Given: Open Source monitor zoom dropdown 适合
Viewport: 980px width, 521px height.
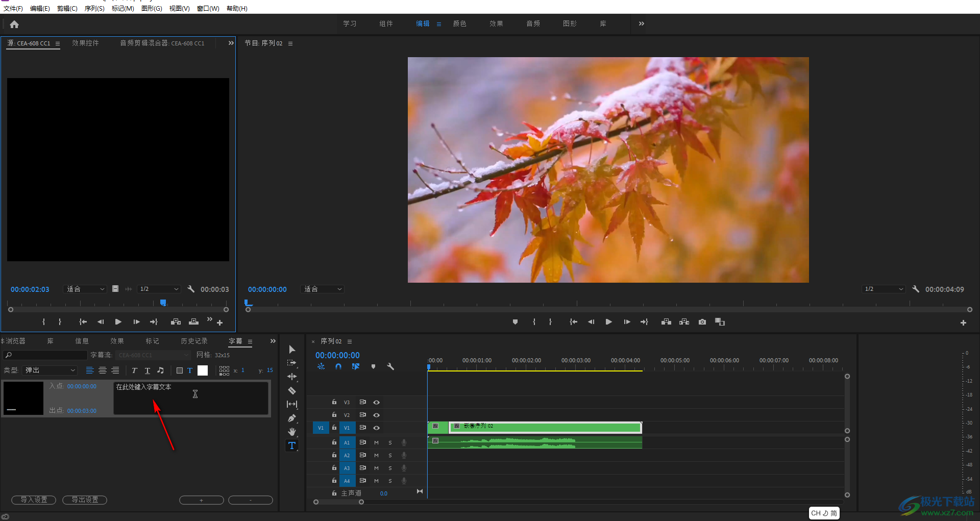Looking at the screenshot, I should [x=85, y=289].
